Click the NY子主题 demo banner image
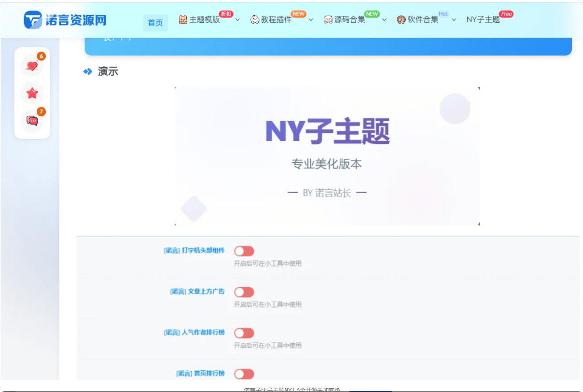 pyautogui.click(x=327, y=156)
